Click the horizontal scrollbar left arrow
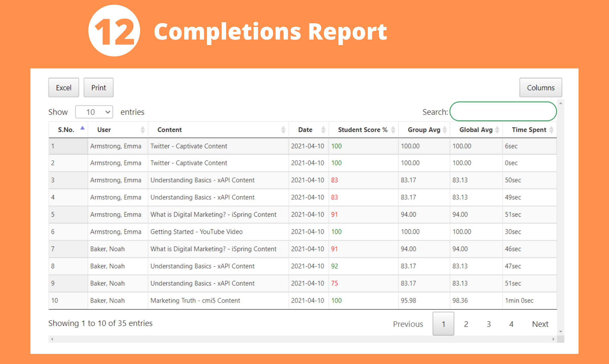 tap(52, 339)
